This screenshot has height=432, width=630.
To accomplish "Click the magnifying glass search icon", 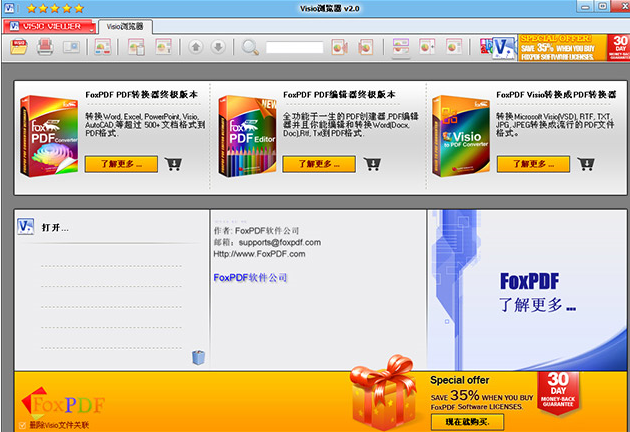I will (x=250, y=47).
